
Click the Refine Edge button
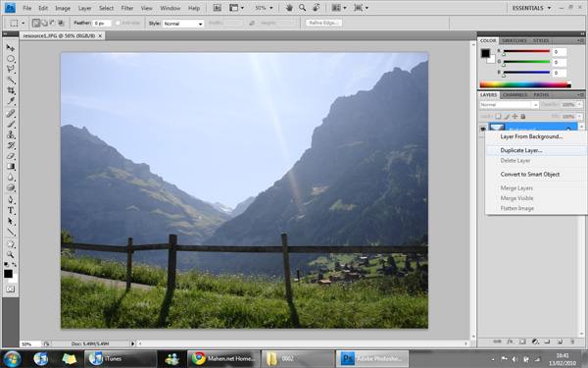pos(323,23)
